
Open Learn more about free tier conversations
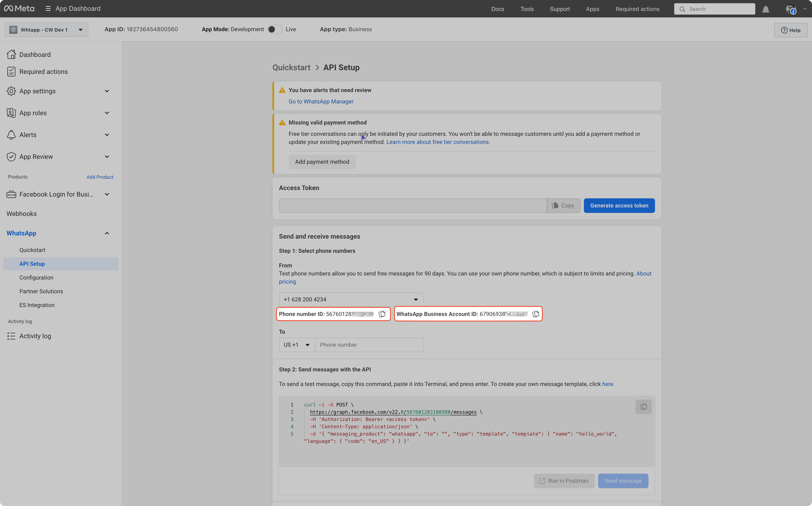438,142
